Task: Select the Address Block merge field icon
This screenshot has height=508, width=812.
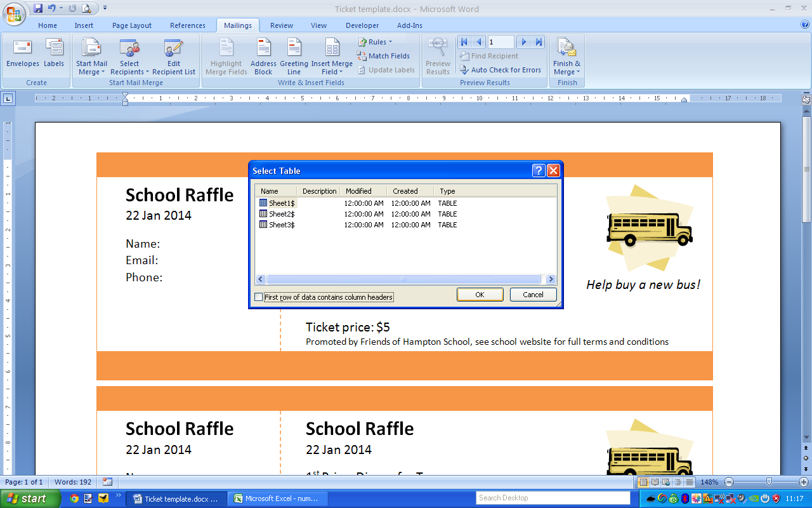Action: coord(263,56)
